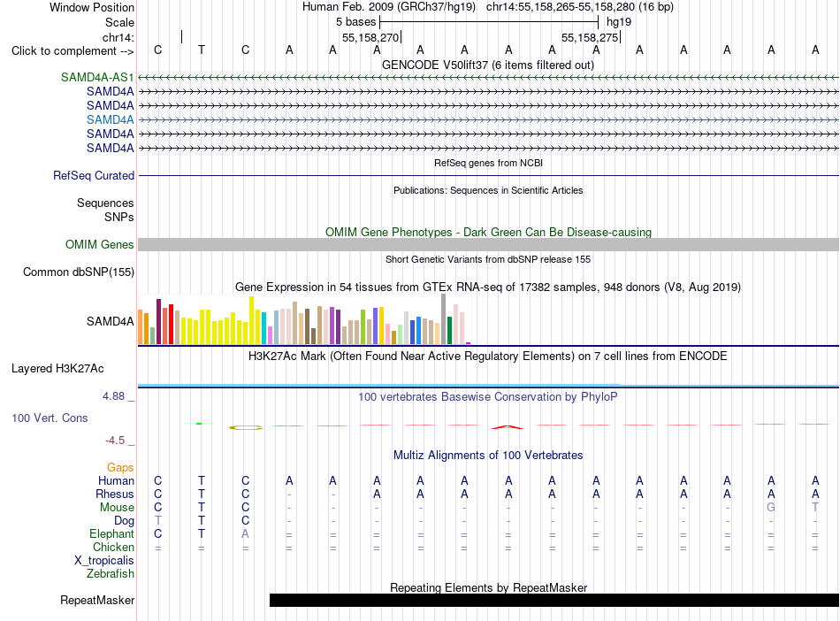The width and height of the screenshot is (840, 621).
Task: Click 'Publications: Sequences in Scientific Articles' title
Action: (x=488, y=190)
